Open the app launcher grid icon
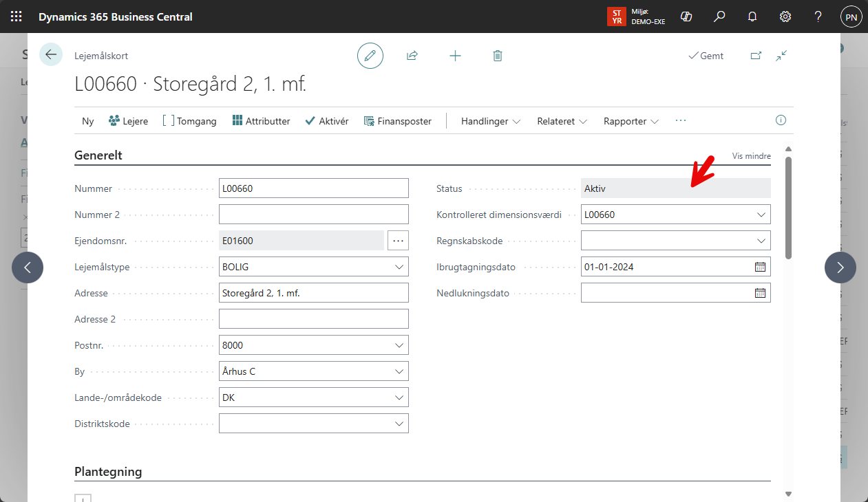The image size is (868, 502). [16, 17]
